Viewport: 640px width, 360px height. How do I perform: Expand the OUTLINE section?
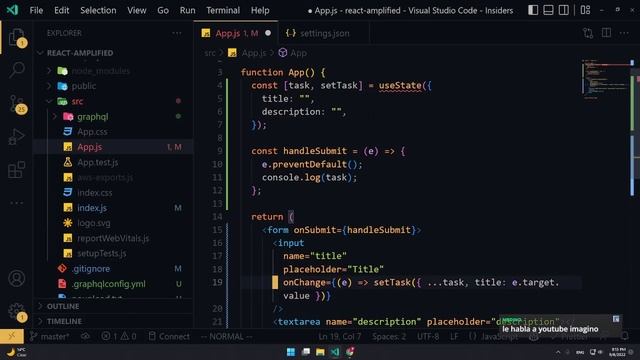pos(63,306)
